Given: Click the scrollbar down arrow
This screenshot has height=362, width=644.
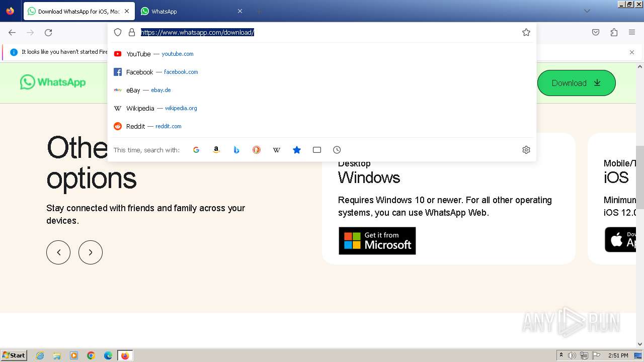Looking at the screenshot, I should pos(640,344).
